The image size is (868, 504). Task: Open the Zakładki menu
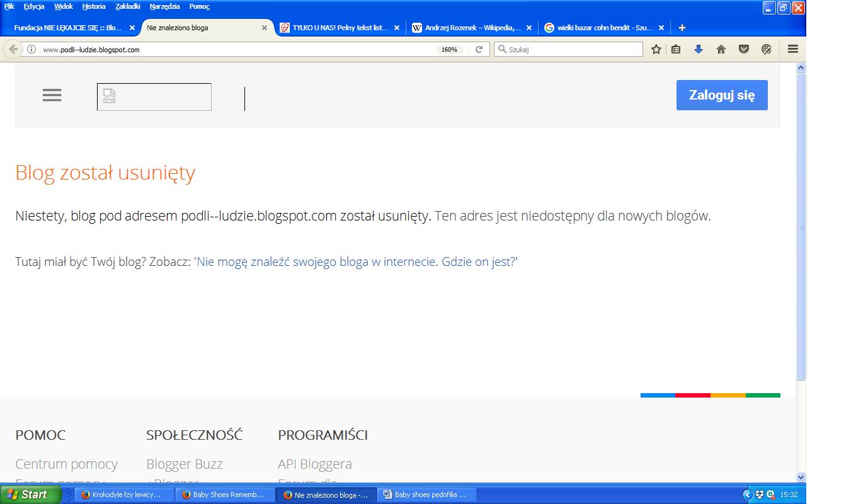(128, 6)
